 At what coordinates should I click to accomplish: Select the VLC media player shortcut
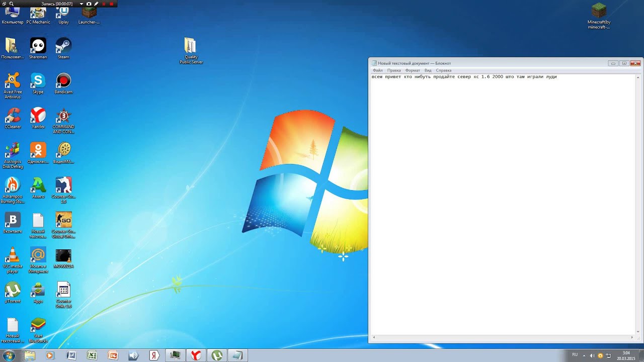click(13, 260)
